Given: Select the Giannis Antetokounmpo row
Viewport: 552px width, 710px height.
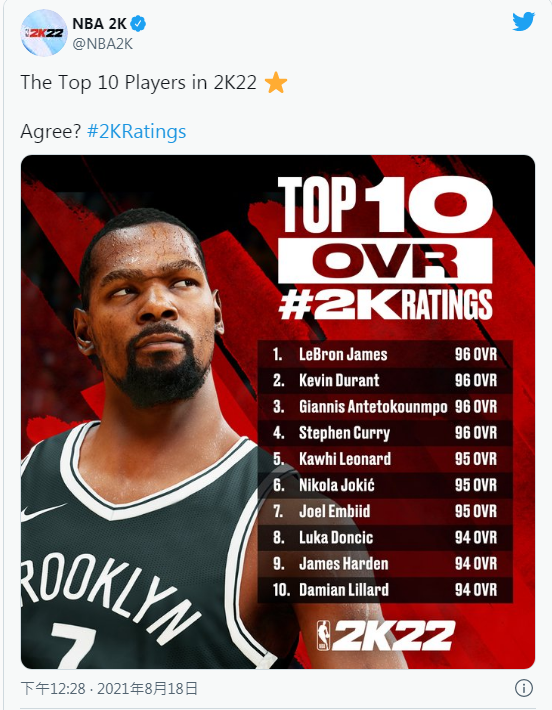Looking at the screenshot, I should click(385, 407).
